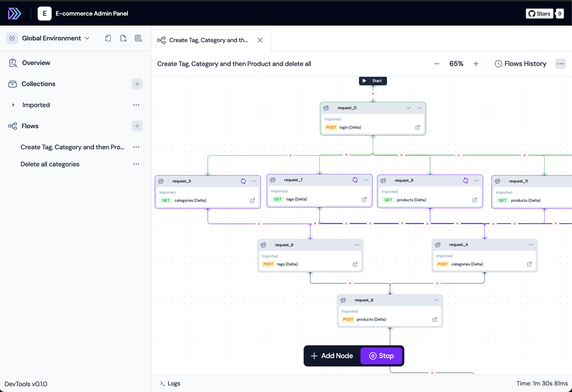Open the options menu for 'Delete all categories'
Screen dimensions: 572x392
[136, 164]
